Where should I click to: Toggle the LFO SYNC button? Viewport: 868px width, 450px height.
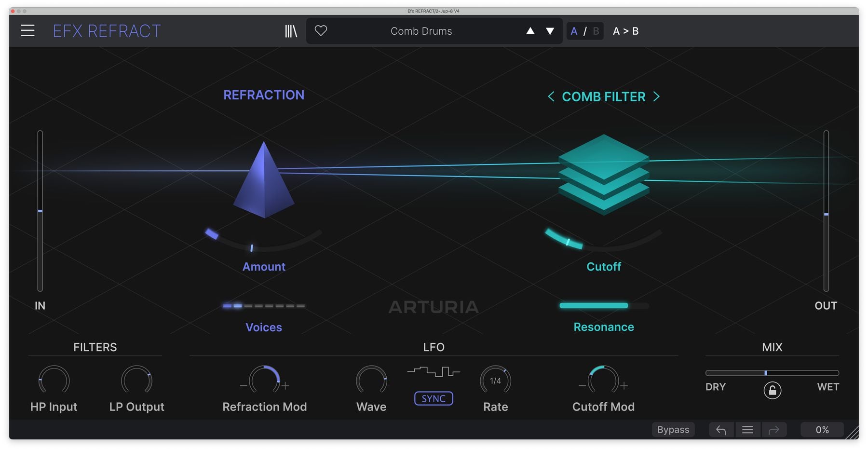tap(434, 398)
